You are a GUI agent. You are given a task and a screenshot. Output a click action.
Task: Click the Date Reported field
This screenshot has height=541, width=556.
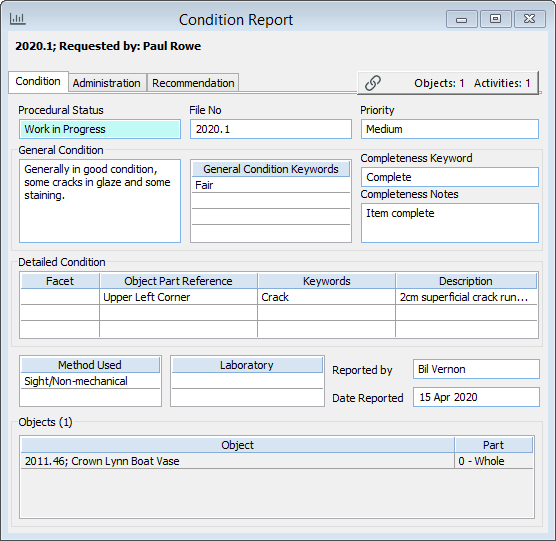point(476,397)
